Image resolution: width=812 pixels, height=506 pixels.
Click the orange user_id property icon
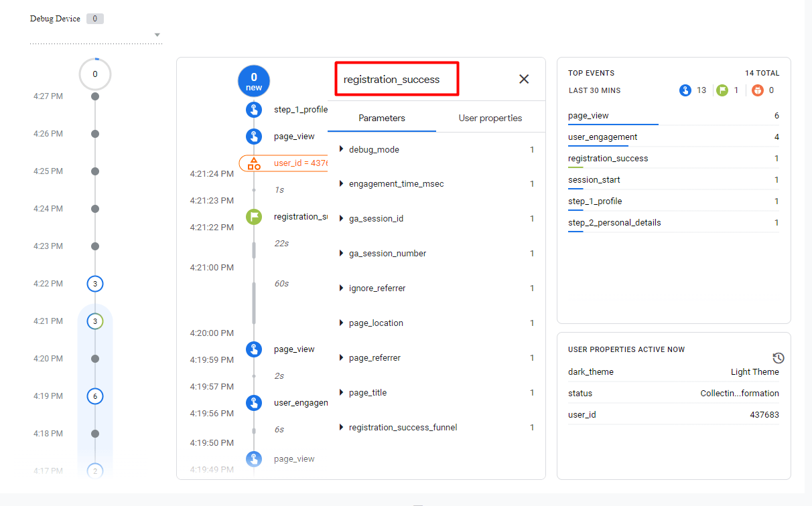pos(254,163)
